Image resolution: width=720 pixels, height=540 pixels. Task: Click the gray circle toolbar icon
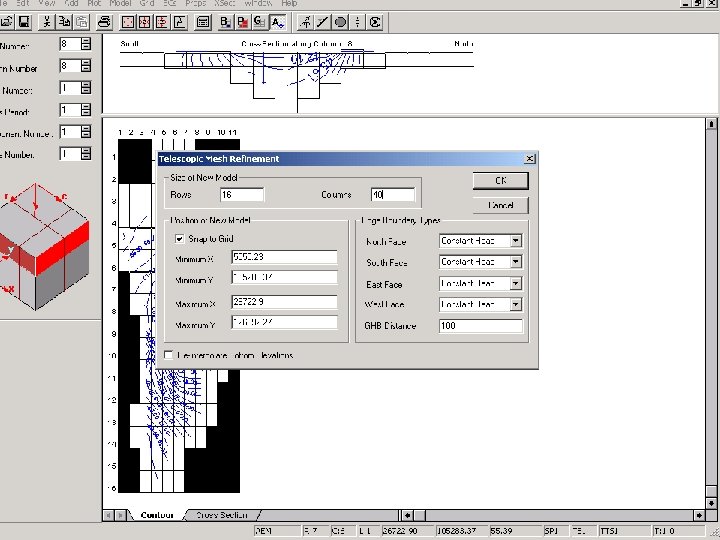tap(340, 22)
